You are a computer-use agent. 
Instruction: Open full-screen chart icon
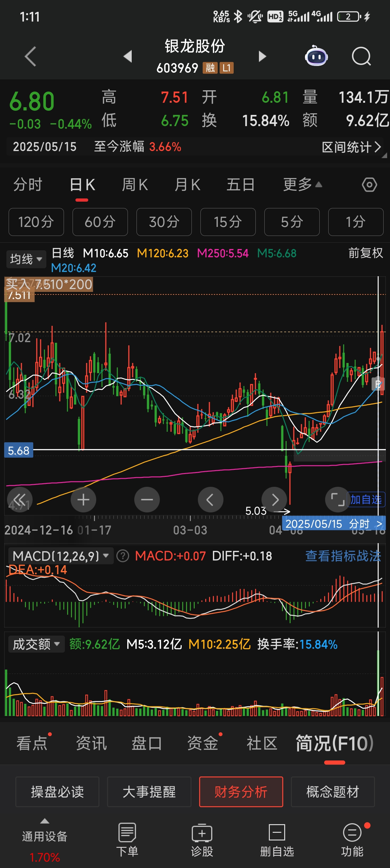click(337, 499)
